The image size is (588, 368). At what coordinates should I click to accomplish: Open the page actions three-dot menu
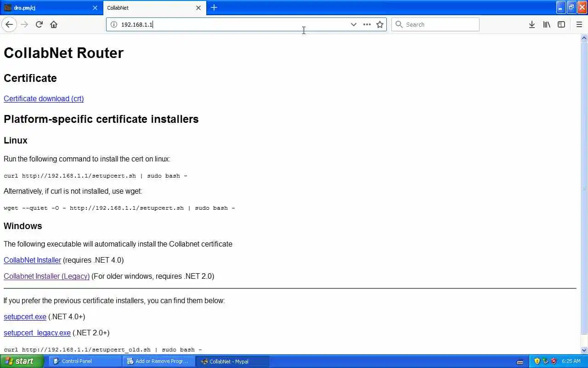pyautogui.click(x=367, y=24)
